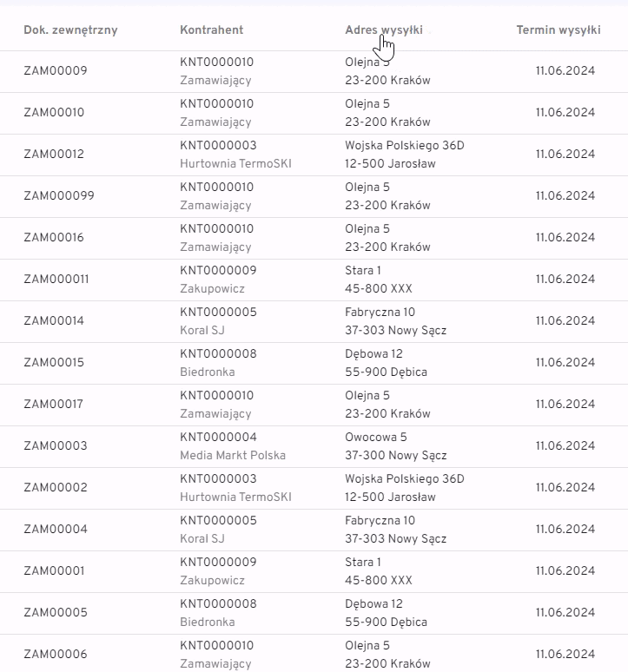The image size is (628, 672).
Task: Open Hurtownia TermoSKI in ZAM00002 row
Action: coord(235,497)
